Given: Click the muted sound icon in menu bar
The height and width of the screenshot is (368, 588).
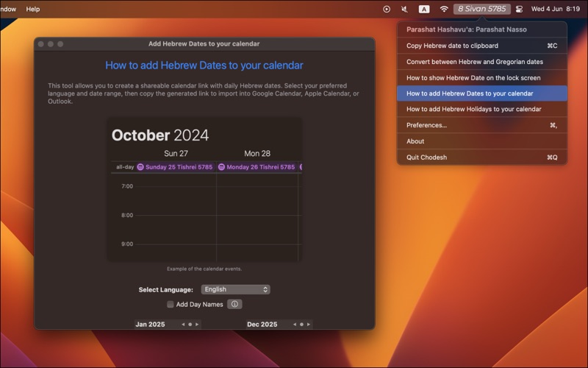Looking at the screenshot, I should pyautogui.click(x=404, y=9).
